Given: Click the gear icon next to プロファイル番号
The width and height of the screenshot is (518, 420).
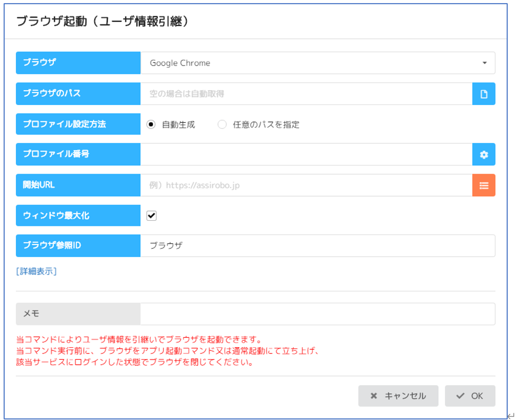Looking at the screenshot, I should 484,154.
